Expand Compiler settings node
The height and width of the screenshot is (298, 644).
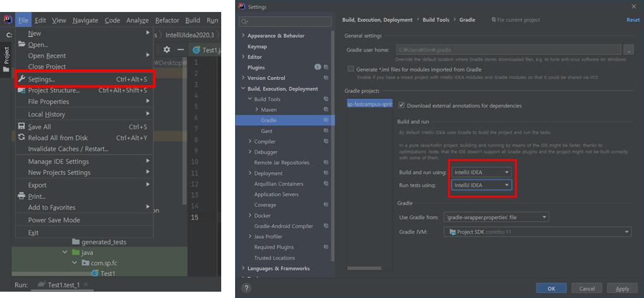tap(250, 141)
